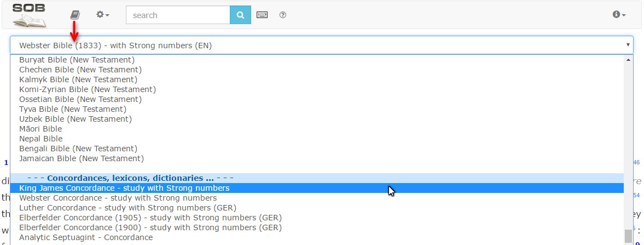Open the book icon in toolbar
The width and height of the screenshot is (644, 245).
point(75,15)
